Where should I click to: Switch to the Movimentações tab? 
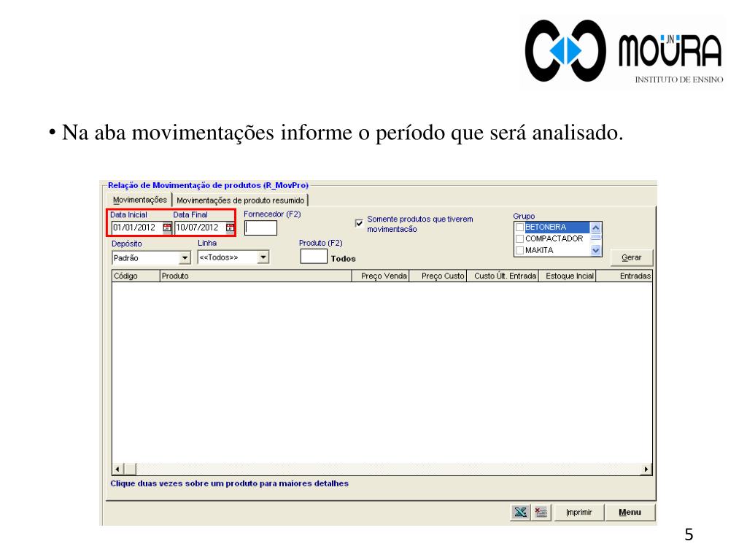click(x=139, y=200)
